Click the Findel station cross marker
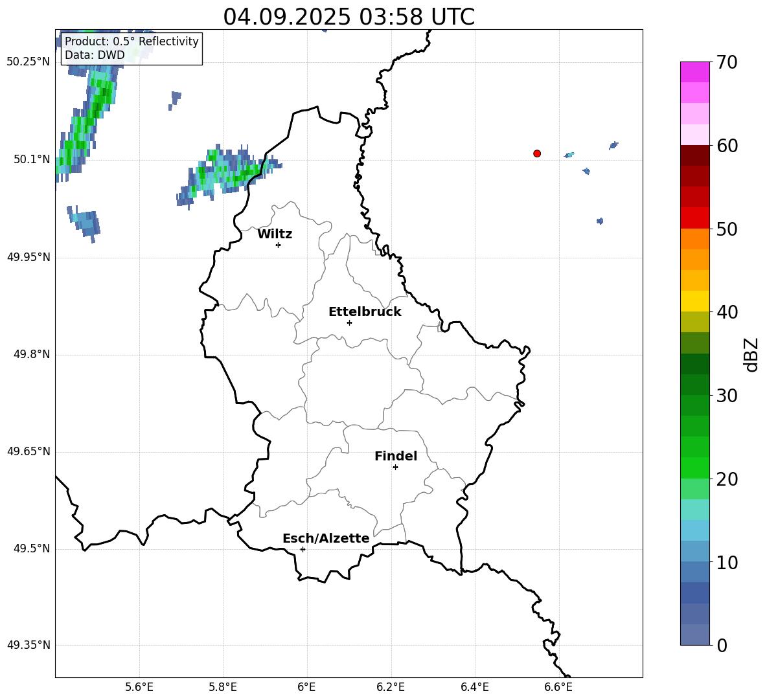Viewport: 767px width, 700px height. coord(395,468)
